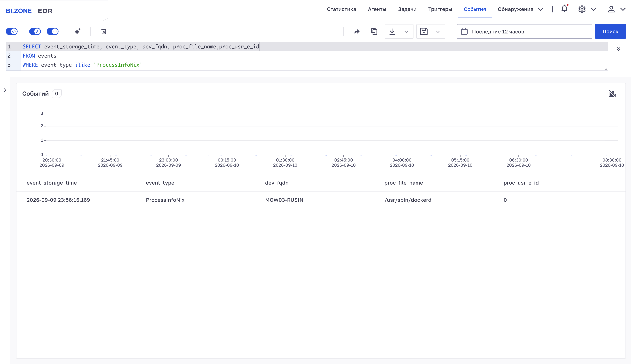Click the event_type column header
631x364 pixels.
[x=160, y=183]
